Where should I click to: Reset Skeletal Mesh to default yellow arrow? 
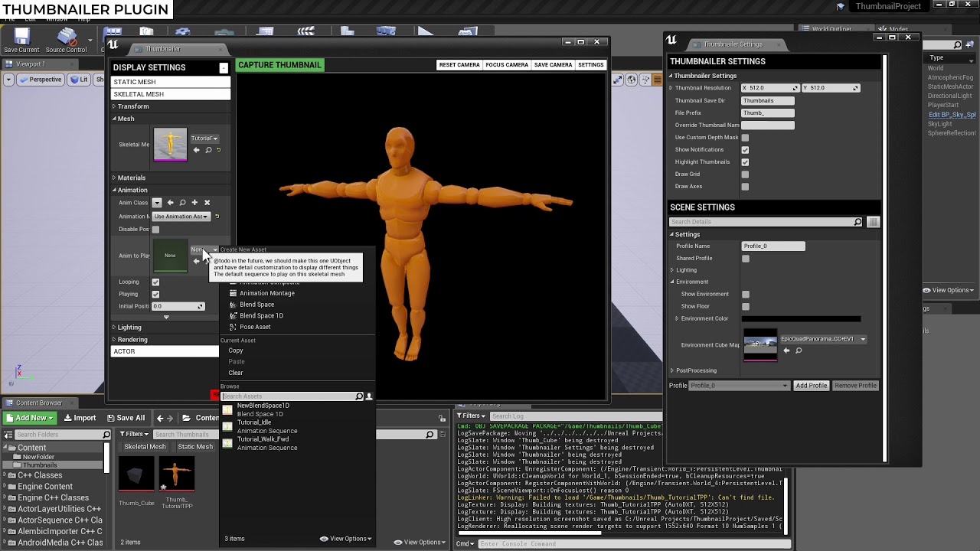(218, 150)
